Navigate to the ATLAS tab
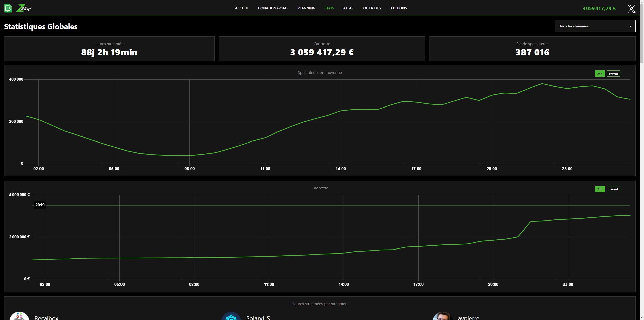This screenshot has height=320, width=644. tap(348, 8)
